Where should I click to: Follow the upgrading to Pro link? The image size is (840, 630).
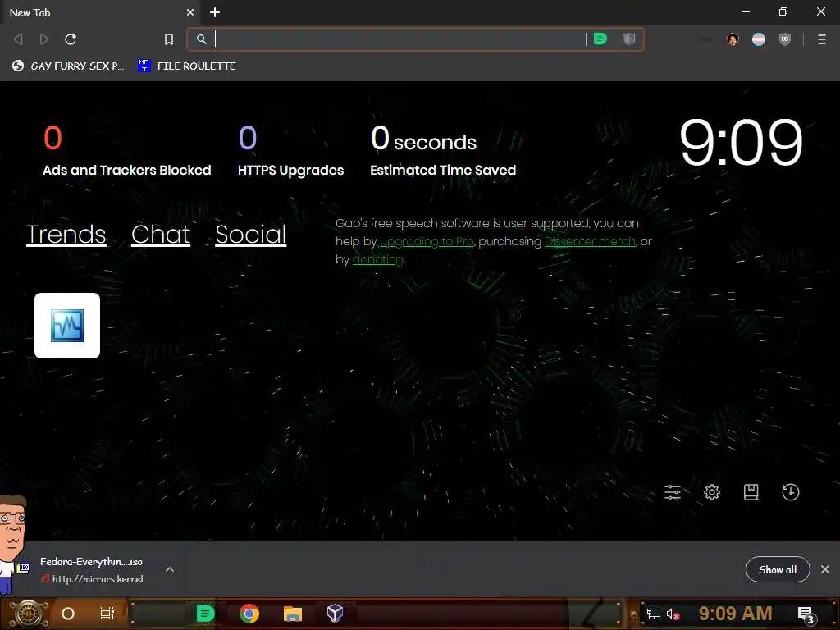pos(427,242)
